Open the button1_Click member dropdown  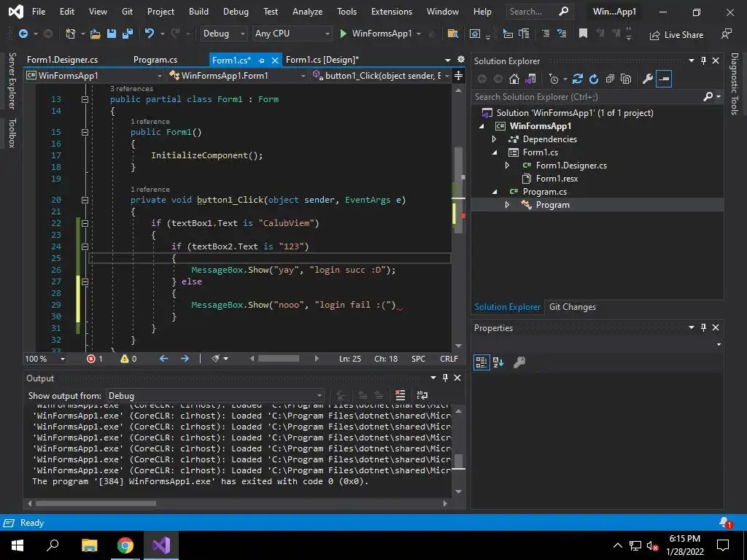click(x=381, y=76)
